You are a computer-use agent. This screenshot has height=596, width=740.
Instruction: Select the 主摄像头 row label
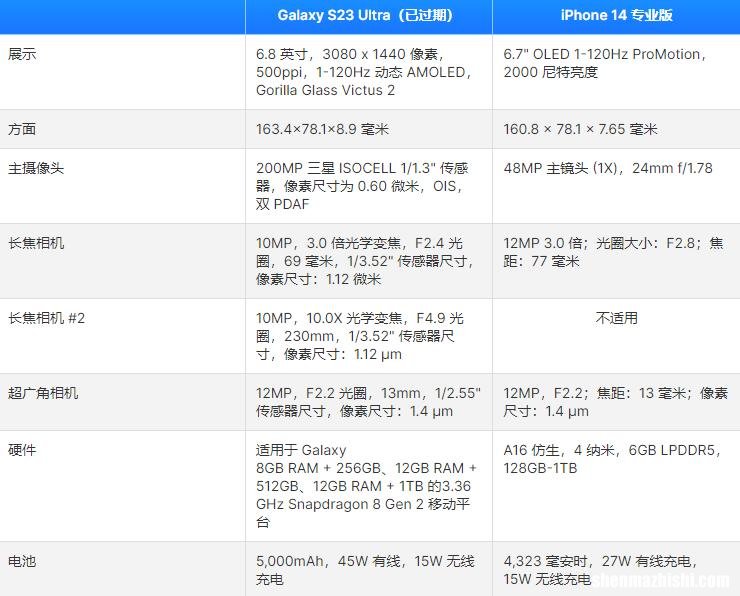coord(36,168)
